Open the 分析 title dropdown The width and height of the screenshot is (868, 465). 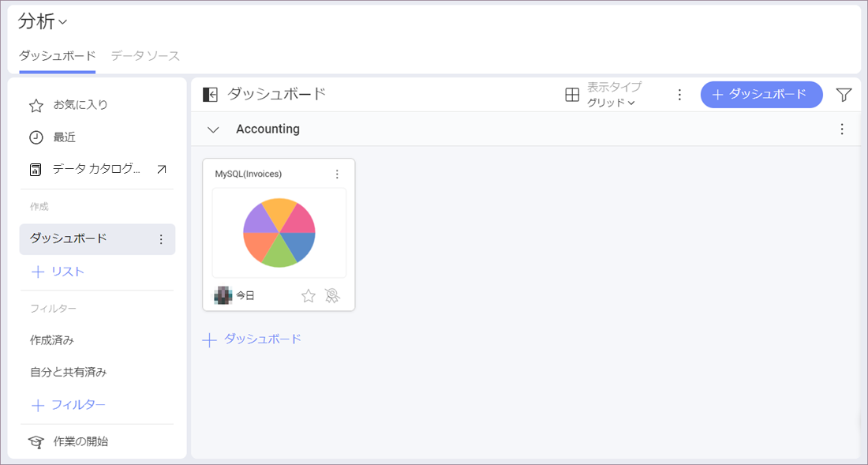(43, 21)
